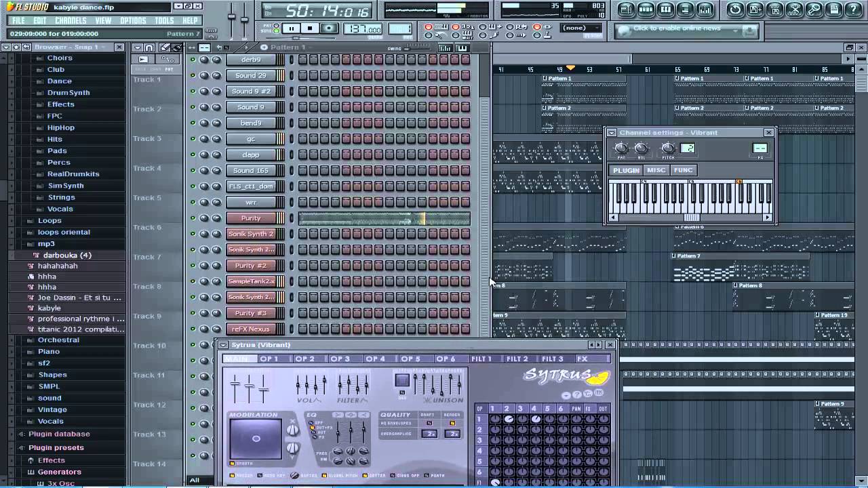
Task: Select the Draft oversampling 2x field in Sytrus
Action: point(429,434)
